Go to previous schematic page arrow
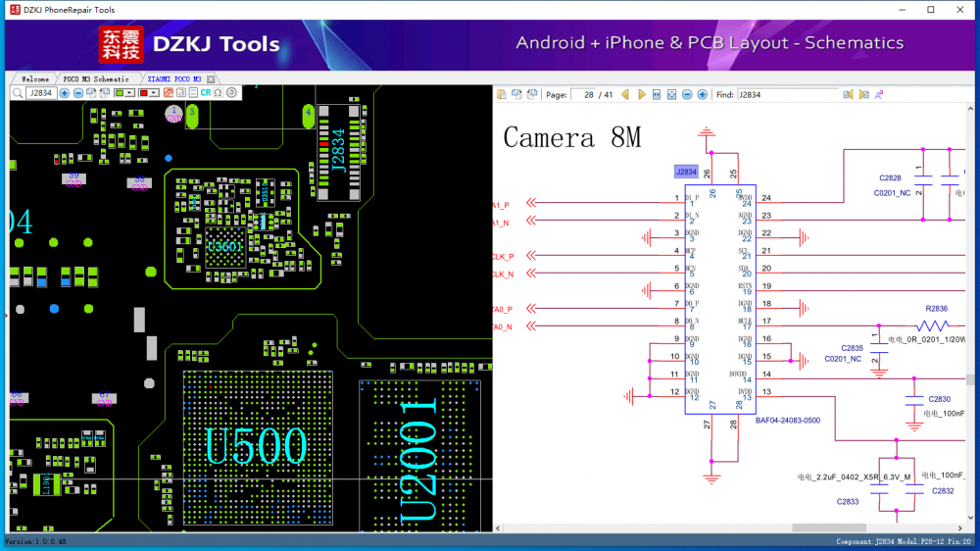The image size is (980, 551). tap(625, 94)
